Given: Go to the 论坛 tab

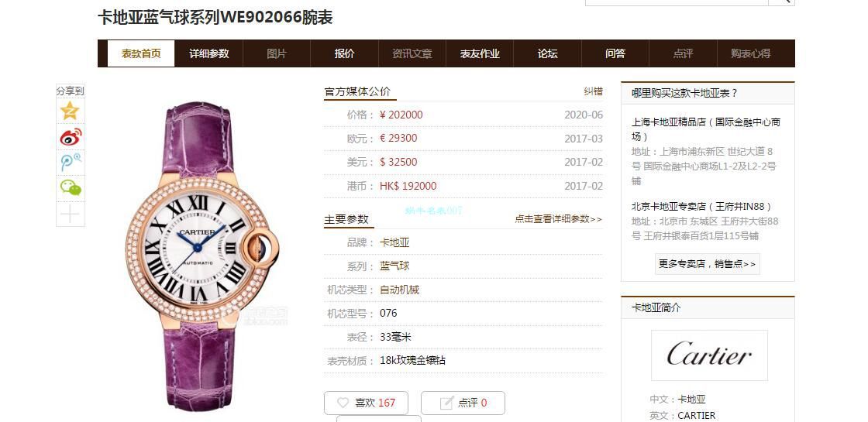Looking at the screenshot, I should pos(547,53).
